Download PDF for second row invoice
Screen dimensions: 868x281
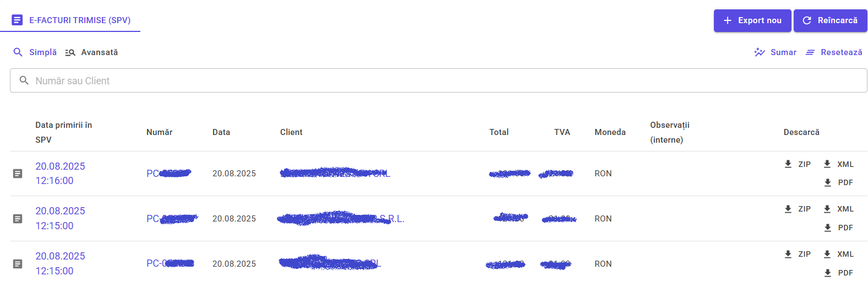[x=838, y=228]
